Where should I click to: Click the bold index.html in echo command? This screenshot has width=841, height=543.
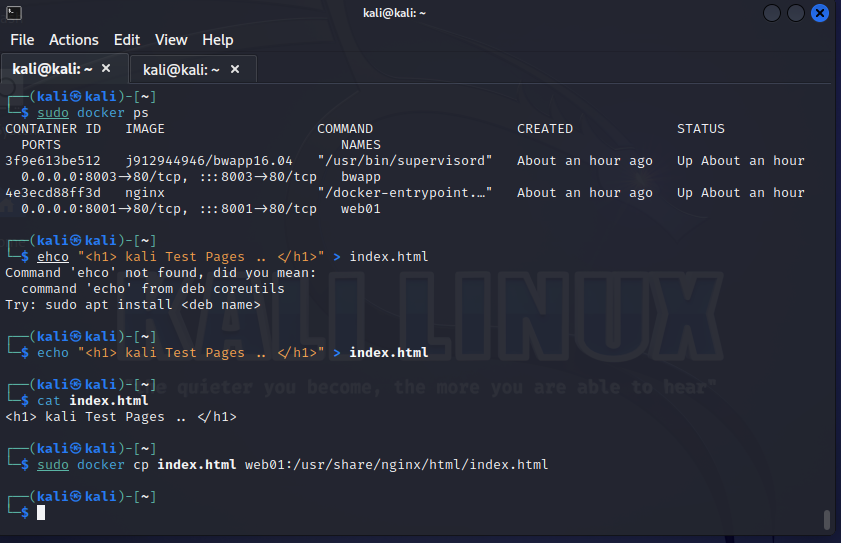point(389,353)
